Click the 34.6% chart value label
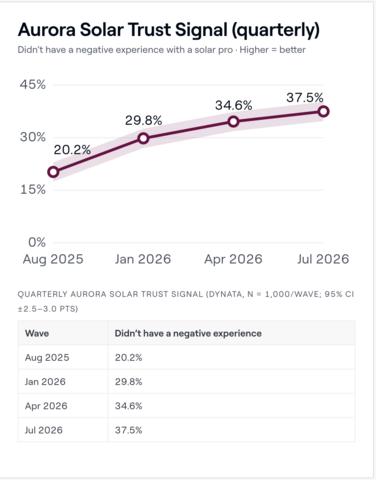 pos(233,105)
